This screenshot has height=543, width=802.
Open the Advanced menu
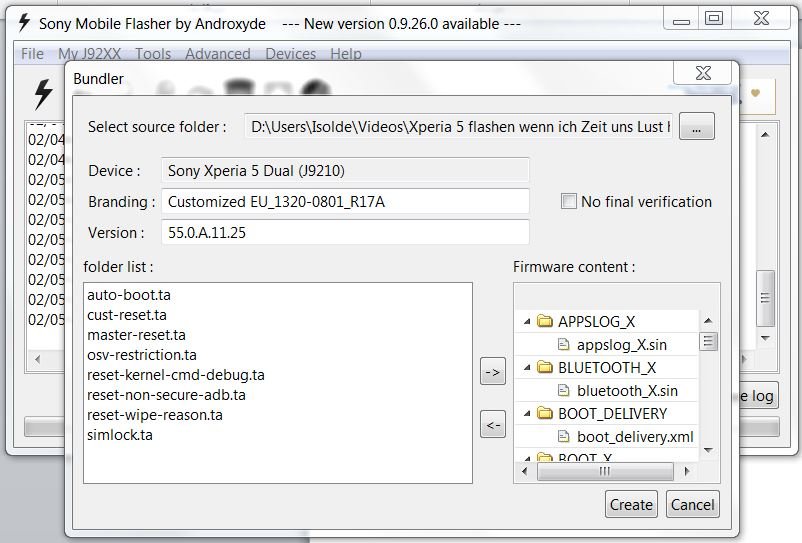[218, 54]
